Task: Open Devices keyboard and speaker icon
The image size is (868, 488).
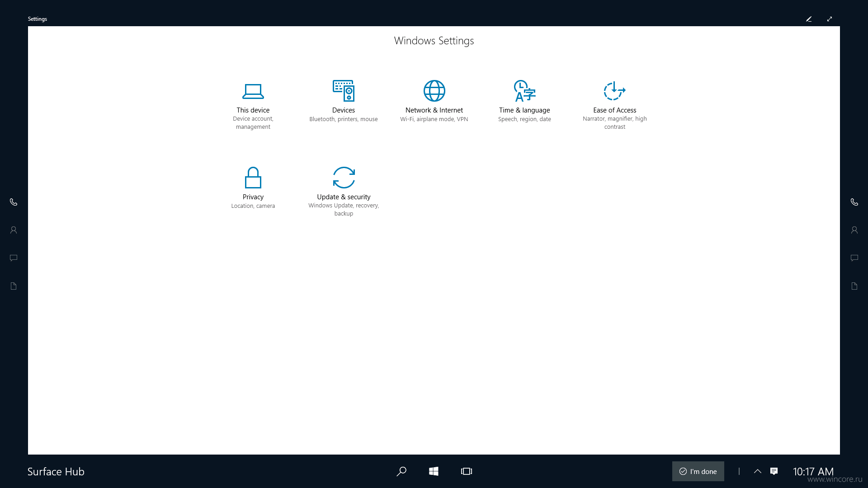Action: [x=344, y=91]
